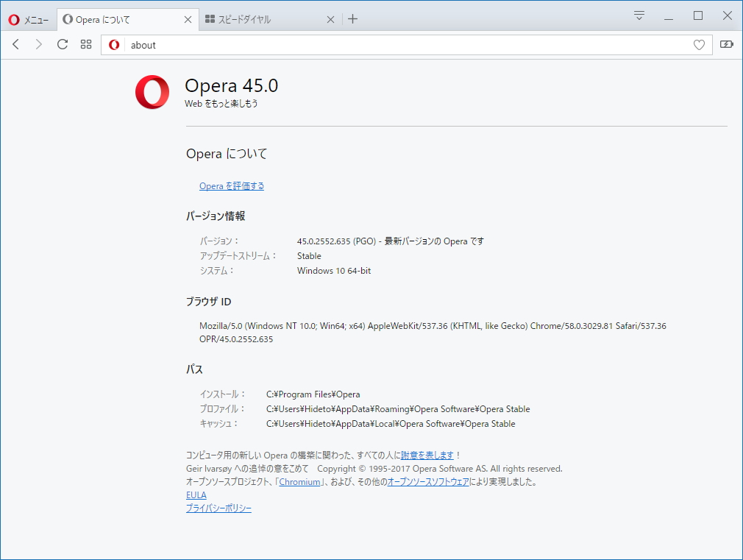The width and height of the screenshot is (743, 560).
Task: Click the EULA link
Action: pos(196,495)
